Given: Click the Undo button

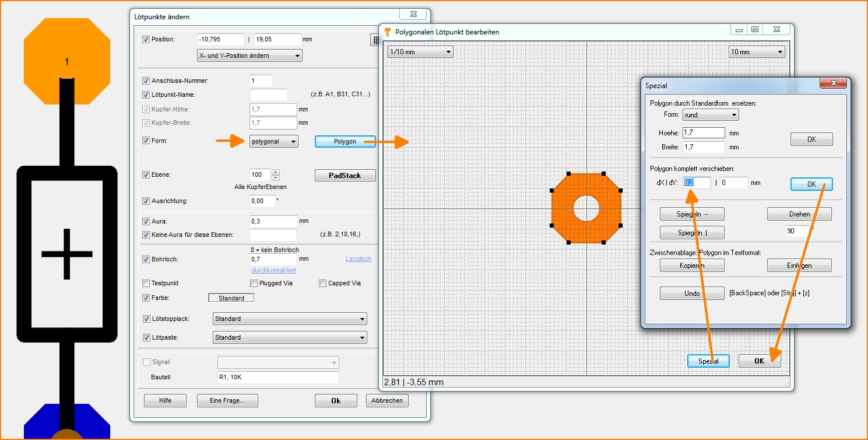Looking at the screenshot, I should pos(692,294).
